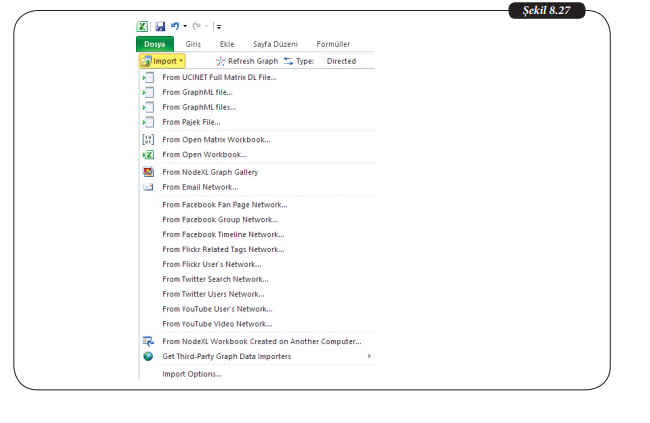Expand Get Third-Party Graph Data Importers submenu arrow
Image resolution: width=650 pixels, height=423 pixels.
[x=369, y=356]
